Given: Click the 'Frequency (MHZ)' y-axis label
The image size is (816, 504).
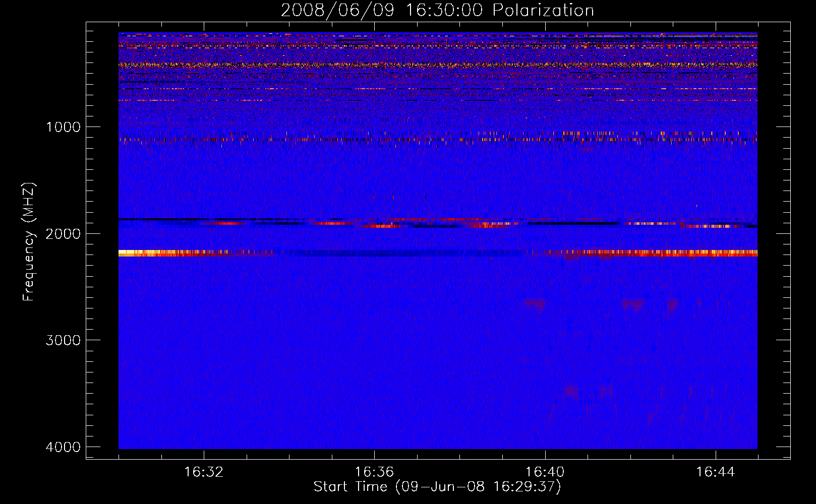Looking at the screenshot, I should [x=29, y=242].
